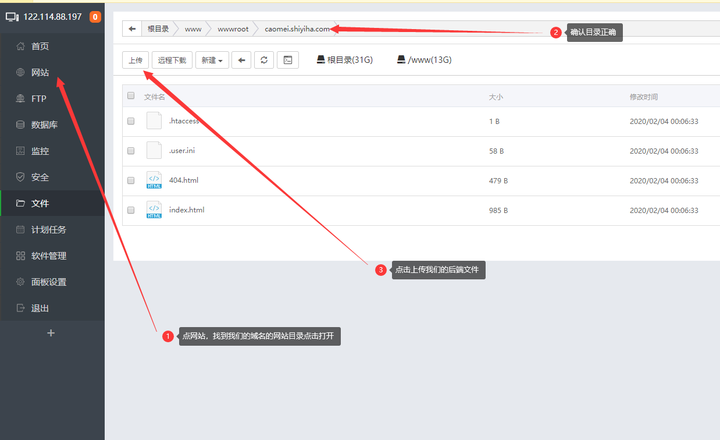The height and width of the screenshot is (440, 720).
Task: Refresh the file list
Action: click(x=264, y=60)
